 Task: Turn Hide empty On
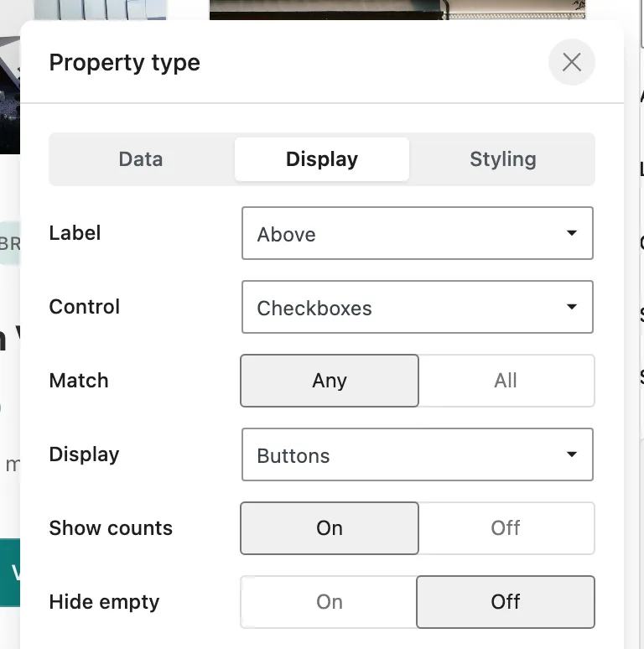(330, 602)
